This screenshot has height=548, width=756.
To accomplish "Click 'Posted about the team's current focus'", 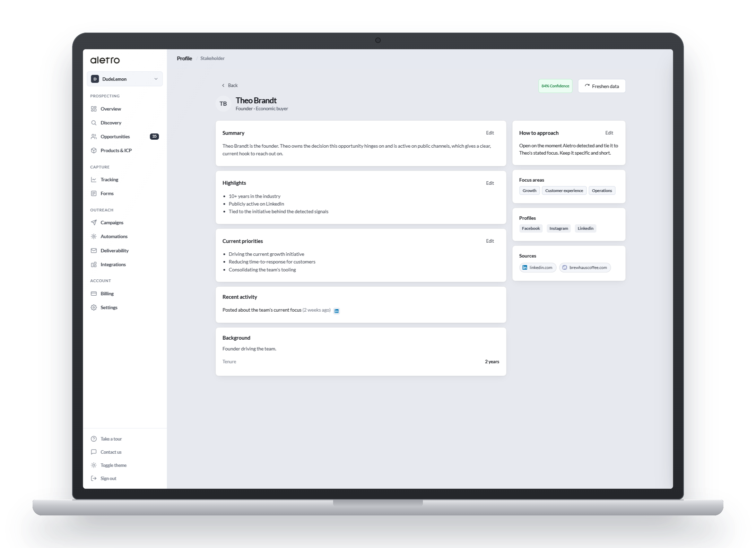I will pyautogui.click(x=262, y=310).
